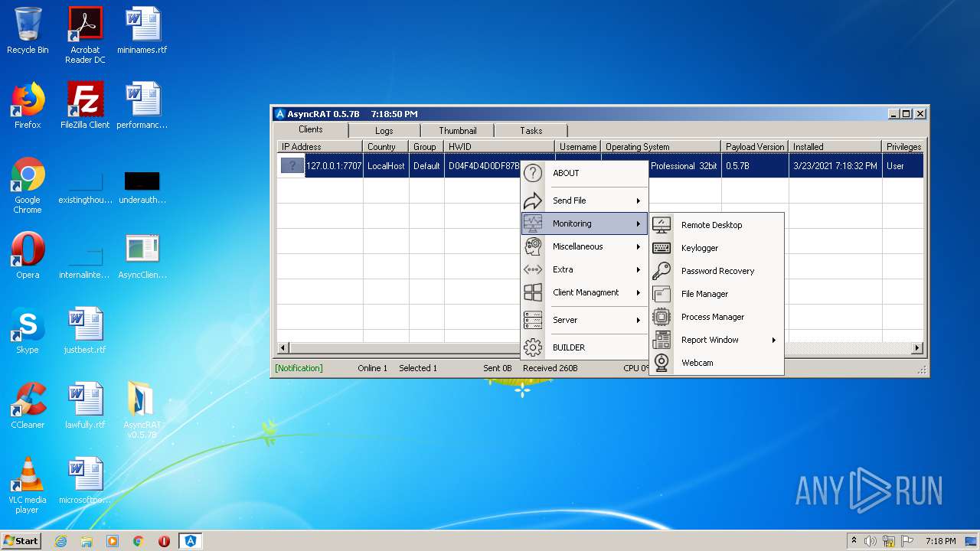Click the Extra dots icon
Viewport: 980px width, 551px height.
coord(532,269)
